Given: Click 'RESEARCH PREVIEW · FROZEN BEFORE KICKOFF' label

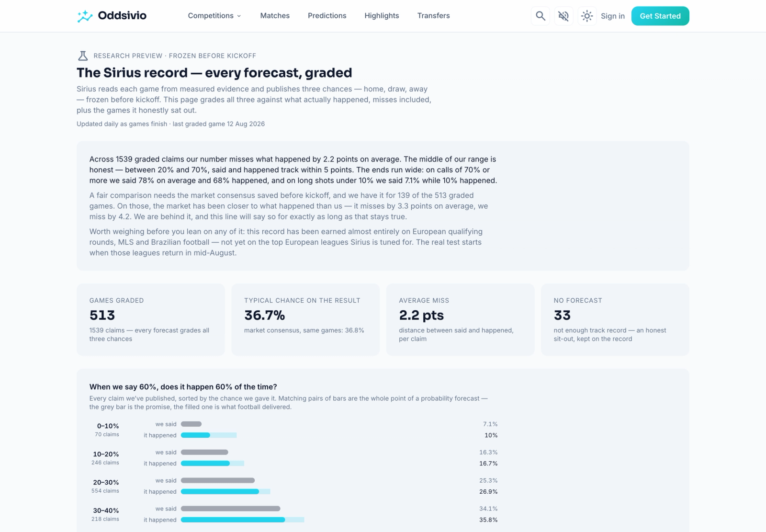Looking at the screenshot, I should (x=175, y=56).
